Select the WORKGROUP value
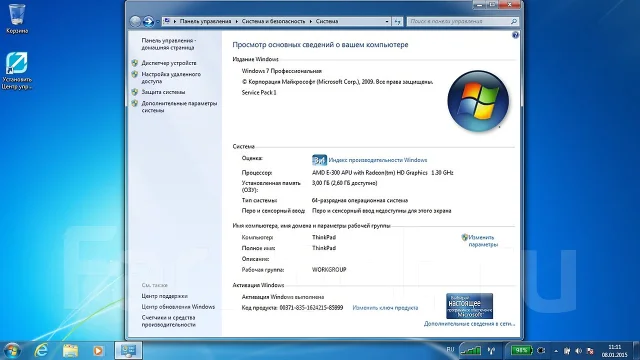640x360 pixels. point(329,270)
